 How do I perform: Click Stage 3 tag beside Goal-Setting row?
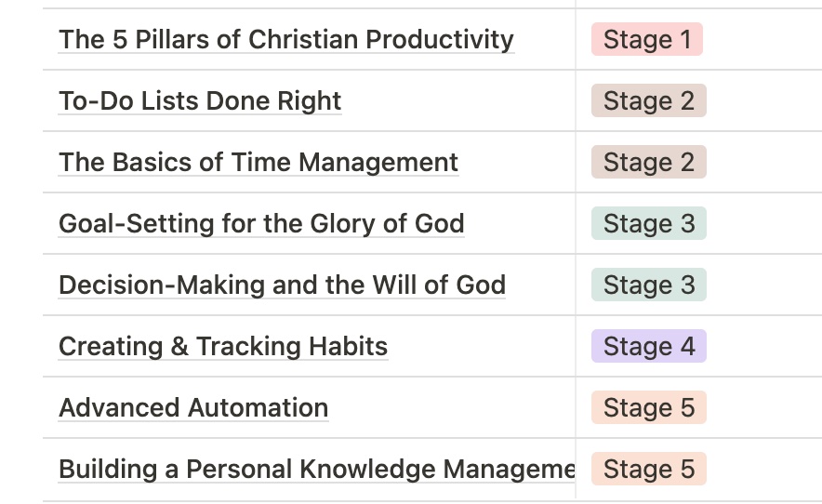click(x=649, y=223)
